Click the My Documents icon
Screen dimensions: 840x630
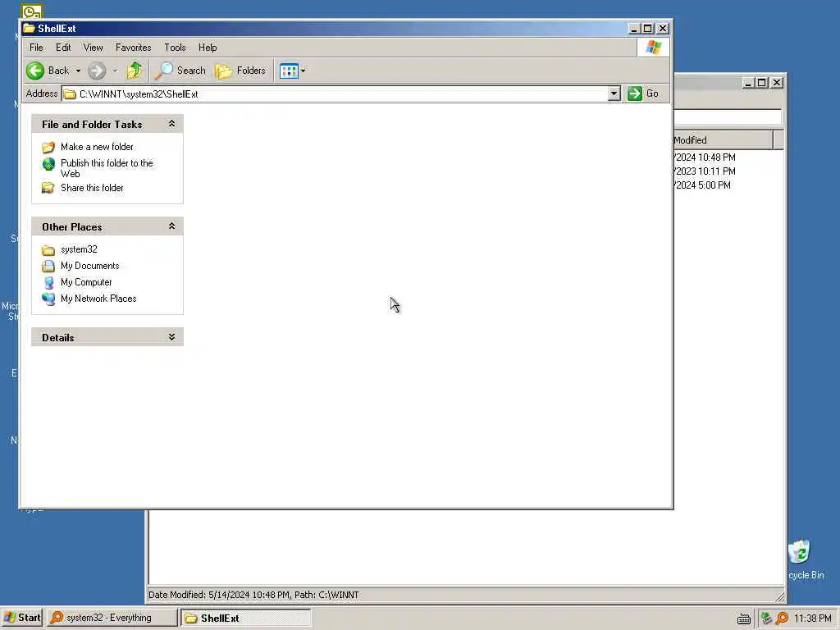(x=48, y=266)
